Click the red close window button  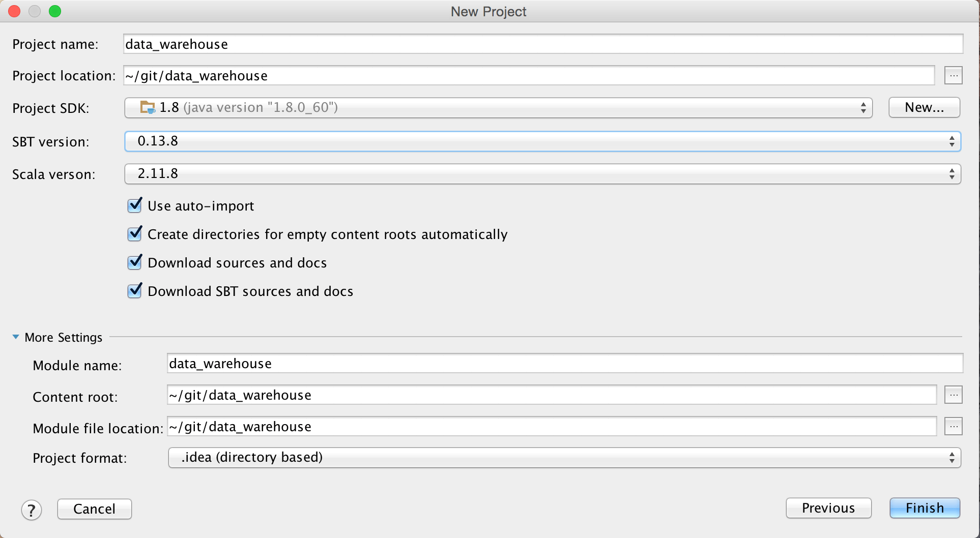[x=14, y=11]
